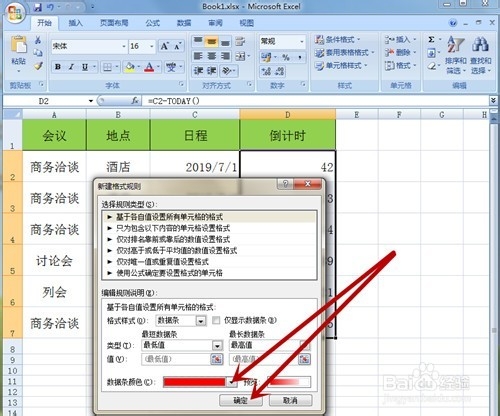Click the 插入 cells button
500x416 pixels.
400,40
